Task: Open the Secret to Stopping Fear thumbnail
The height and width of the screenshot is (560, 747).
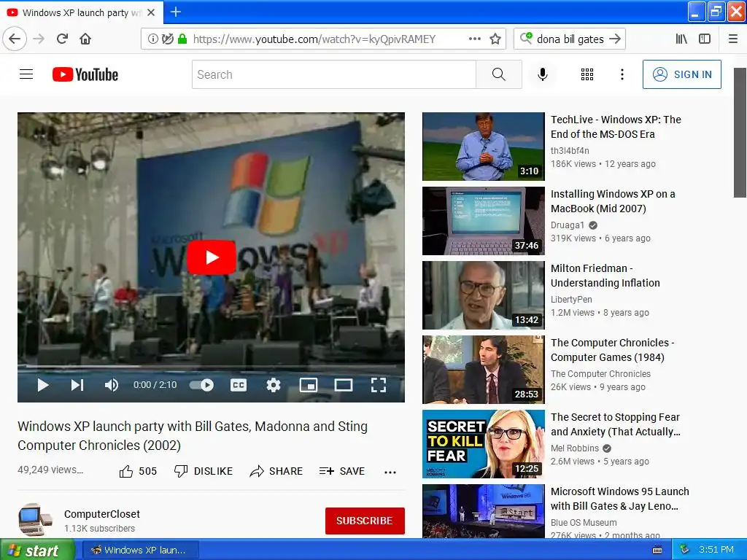Action: point(483,444)
